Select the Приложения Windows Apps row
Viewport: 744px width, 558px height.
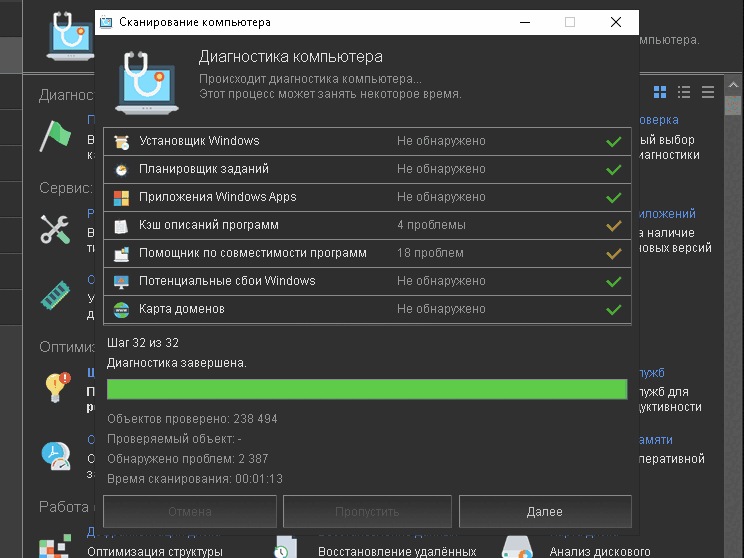367,197
